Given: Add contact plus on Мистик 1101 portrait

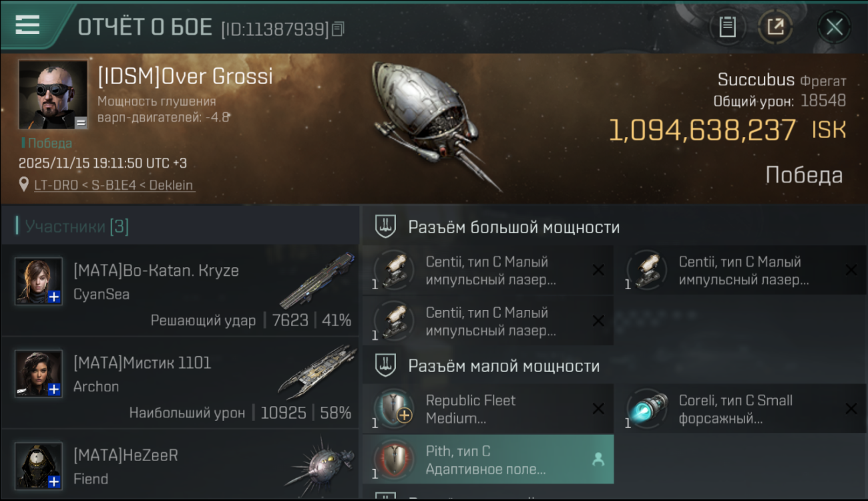Looking at the screenshot, I should (55, 389).
